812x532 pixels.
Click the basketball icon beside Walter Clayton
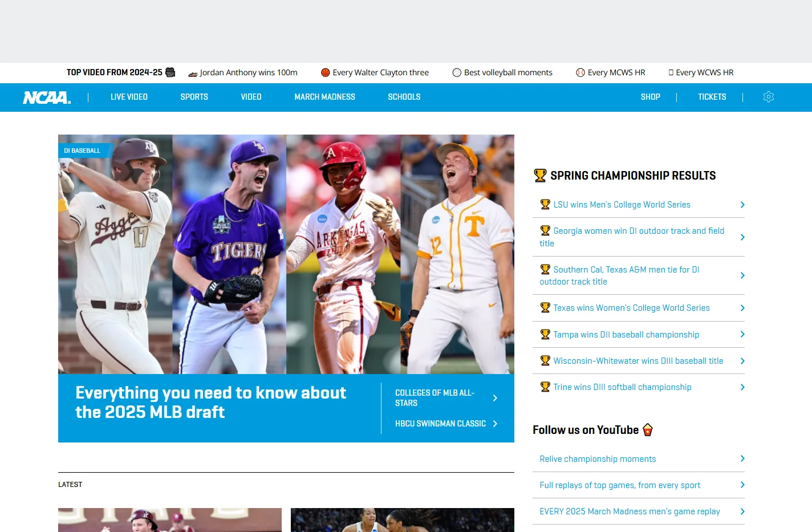326,72
